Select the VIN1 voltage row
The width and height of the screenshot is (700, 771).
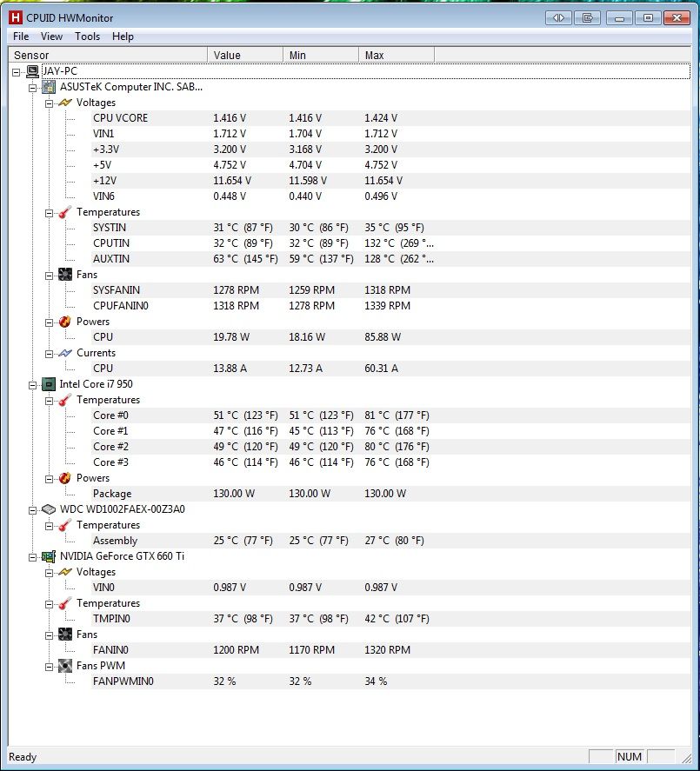tap(390, 134)
